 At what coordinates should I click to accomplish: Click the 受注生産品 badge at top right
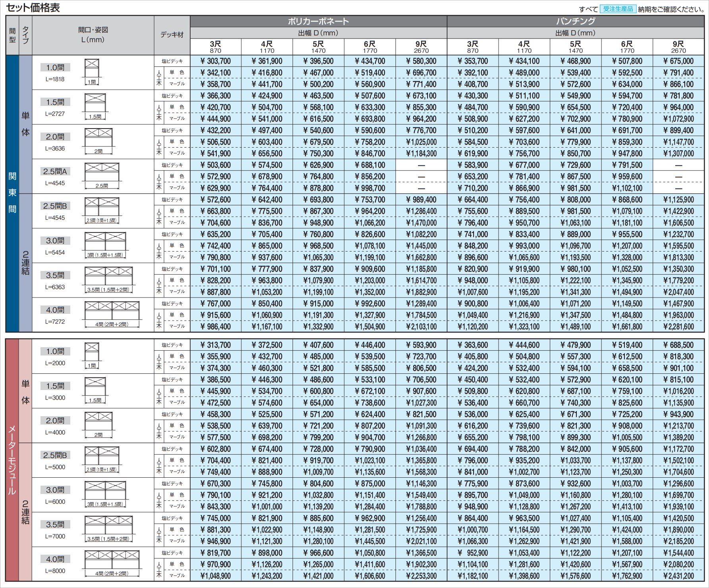(x=618, y=9)
